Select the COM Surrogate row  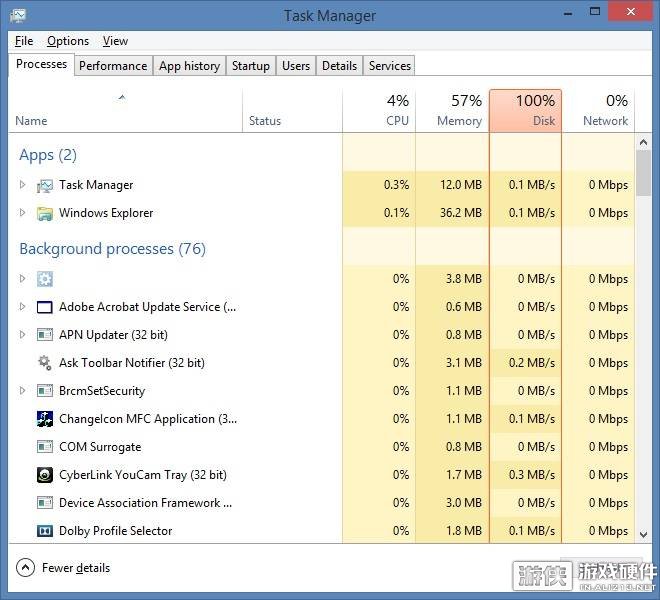pos(321,447)
